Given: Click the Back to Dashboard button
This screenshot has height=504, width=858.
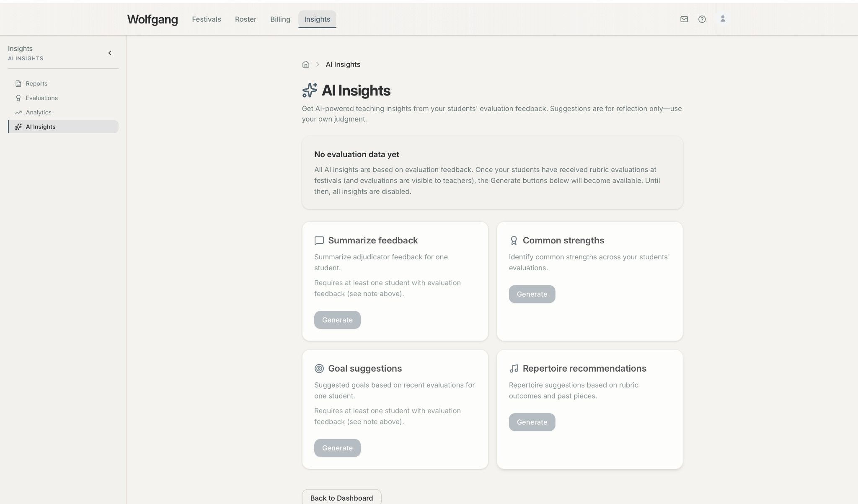Looking at the screenshot, I should pos(341,498).
